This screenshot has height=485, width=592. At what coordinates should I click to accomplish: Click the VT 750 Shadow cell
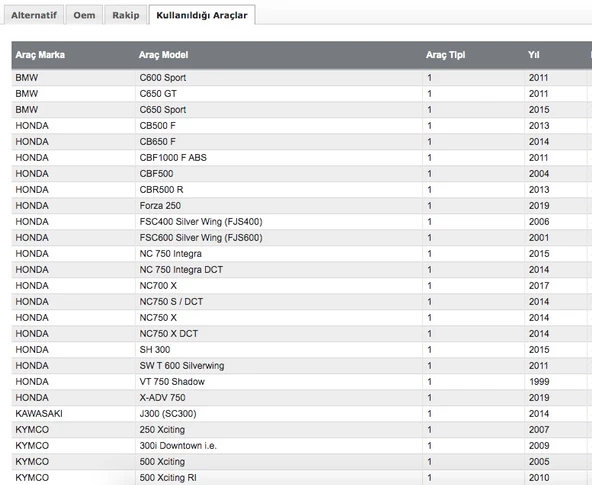(279, 382)
